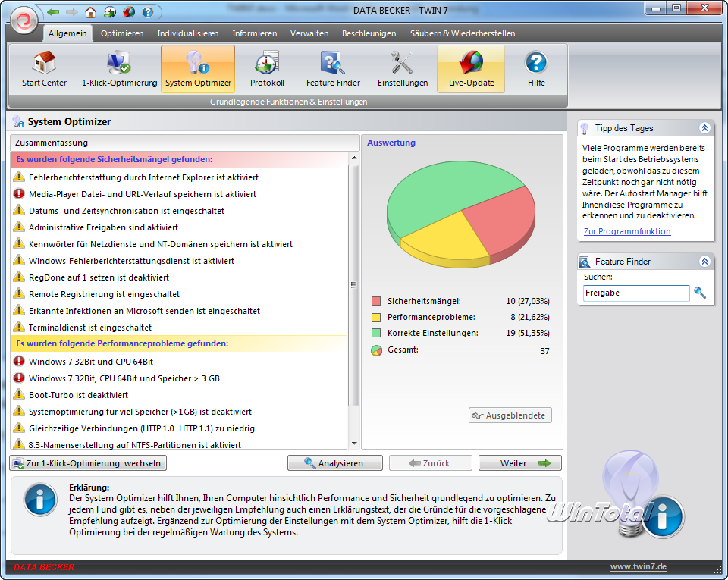Viewport: 728px width, 580px height.
Task: Click the lightbulb icon in Tipp des Tages
Action: coord(585,129)
